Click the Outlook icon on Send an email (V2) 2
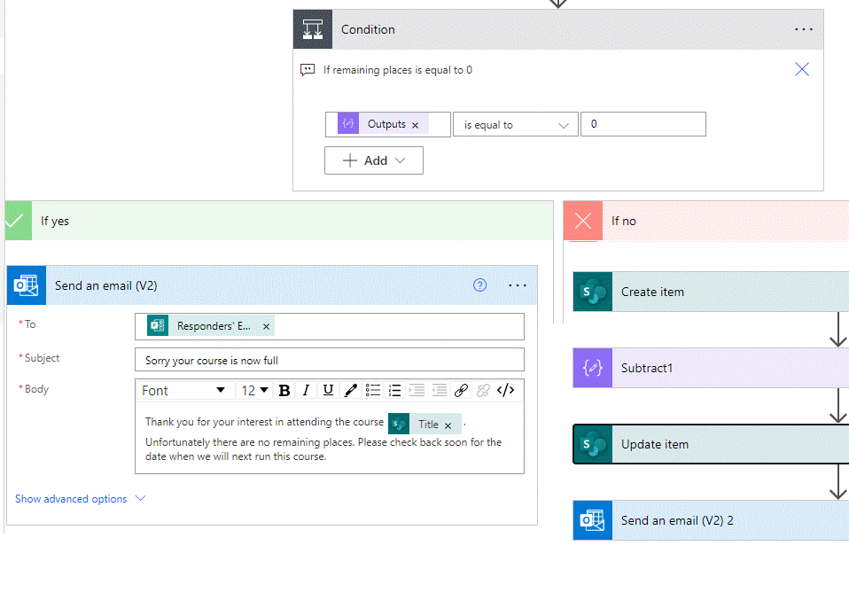This screenshot has width=849, height=616. [593, 521]
